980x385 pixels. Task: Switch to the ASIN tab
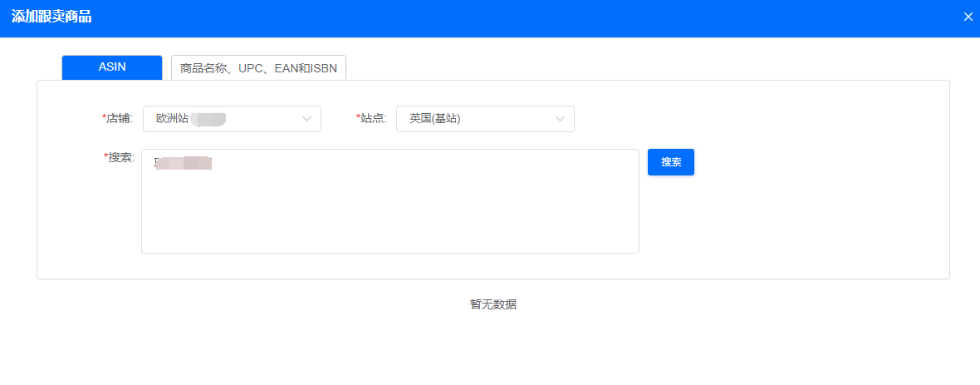[112, 67]
